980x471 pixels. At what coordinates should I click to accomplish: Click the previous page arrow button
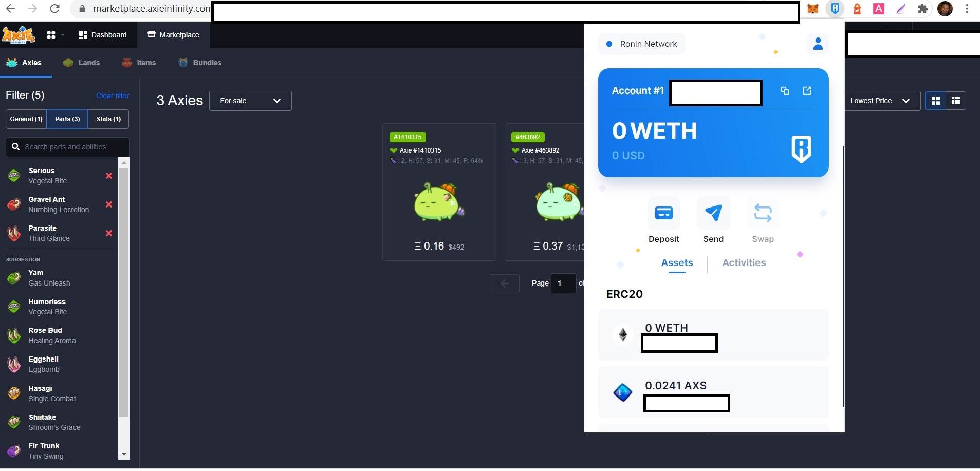tap(504, 283)
